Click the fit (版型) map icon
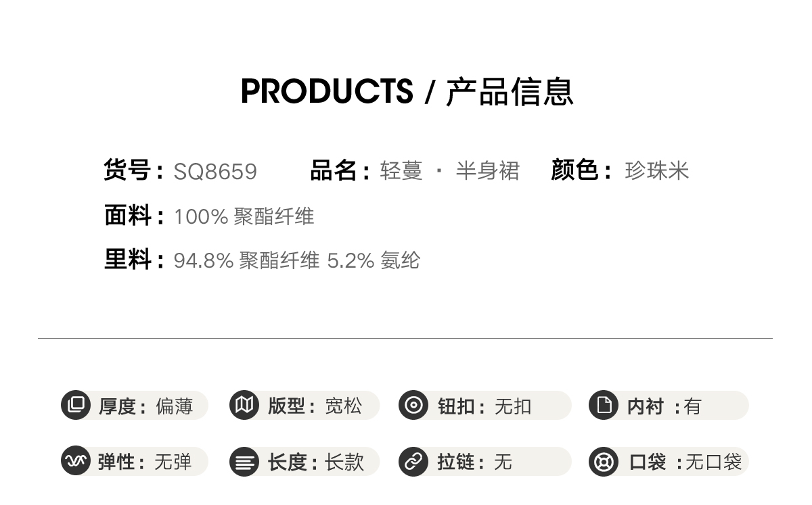Image resolution: width=812 pixels, height=505 pixels. click(x=244, y=405)
